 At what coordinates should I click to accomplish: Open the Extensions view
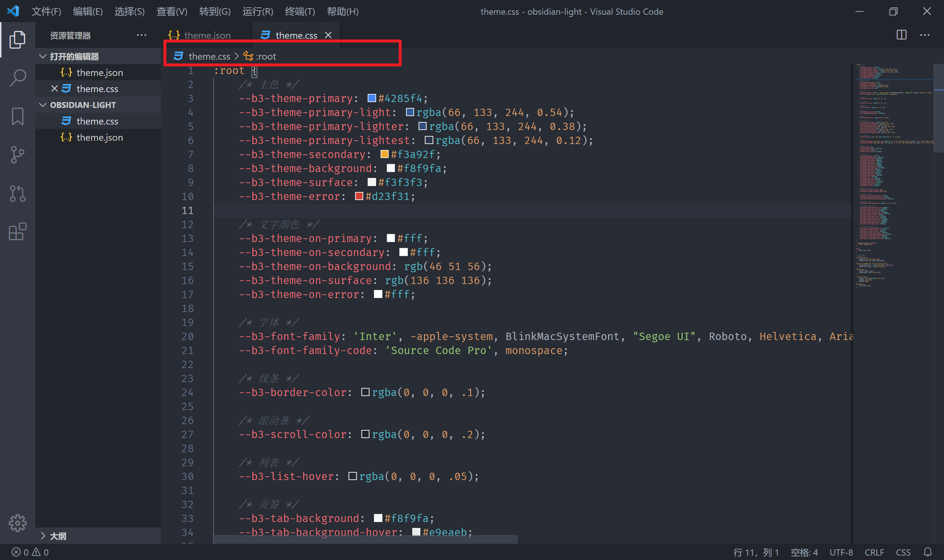(17, 231)
